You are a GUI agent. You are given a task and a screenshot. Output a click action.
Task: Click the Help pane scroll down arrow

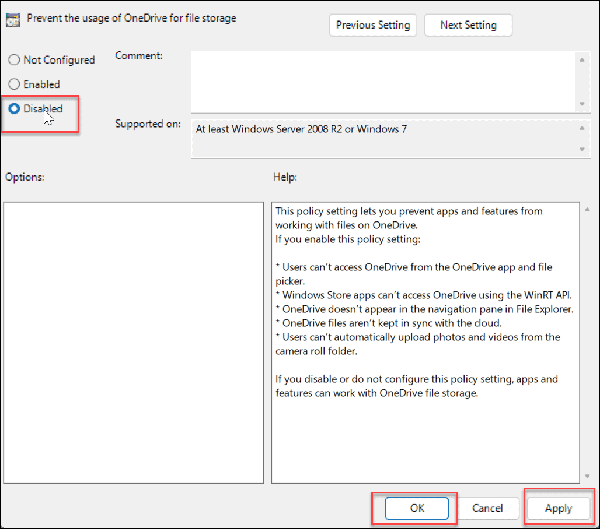[587, 476]
